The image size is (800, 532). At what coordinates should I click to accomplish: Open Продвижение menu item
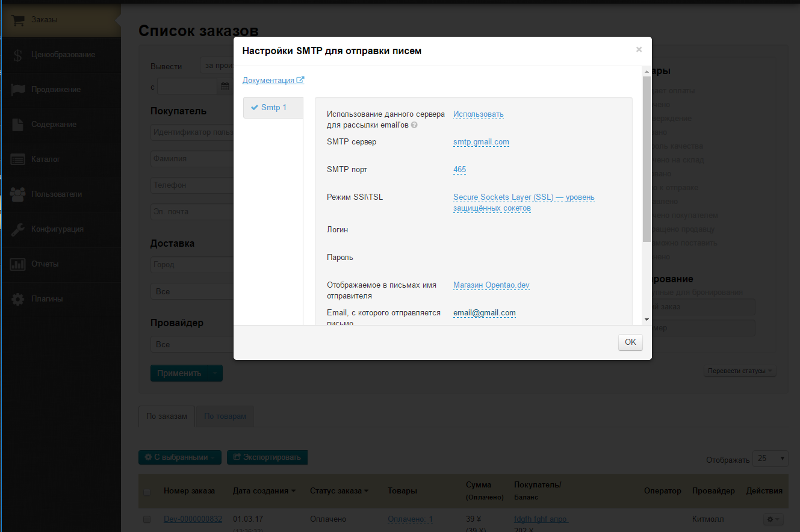[x=60, y=90]
